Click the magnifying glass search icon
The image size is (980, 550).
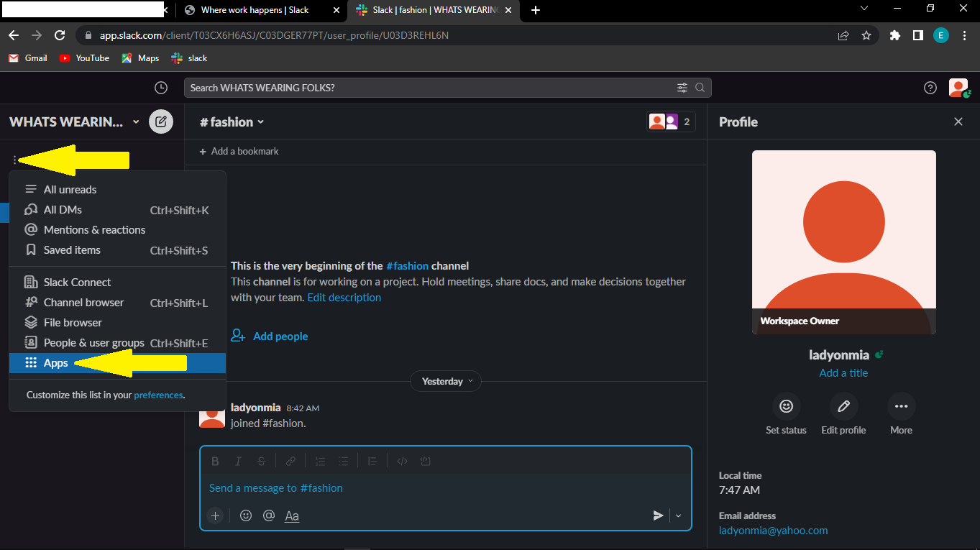(x=700, y=88)
